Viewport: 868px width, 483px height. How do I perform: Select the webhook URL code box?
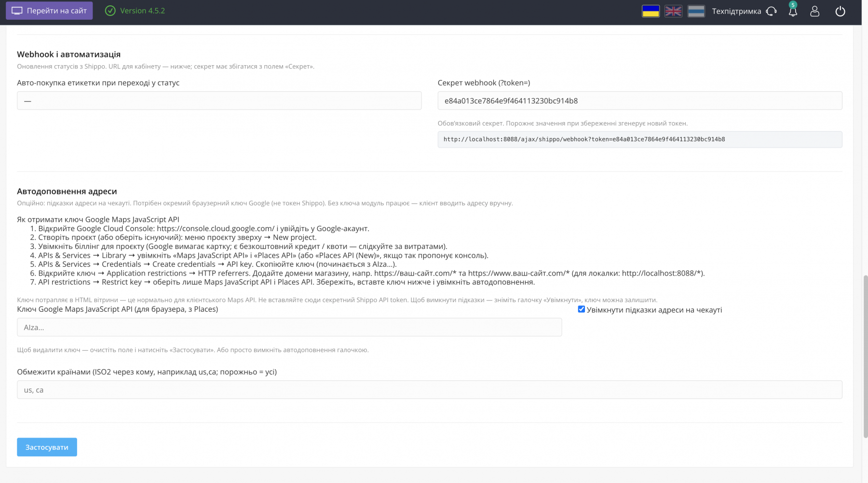640,139
